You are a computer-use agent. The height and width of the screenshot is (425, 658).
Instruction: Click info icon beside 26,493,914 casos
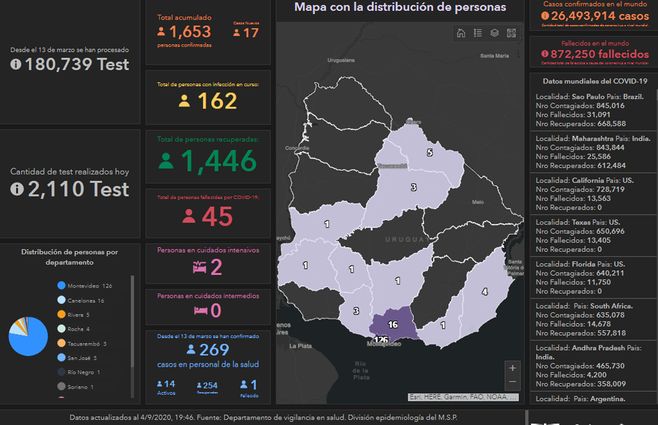pos(545,16)
